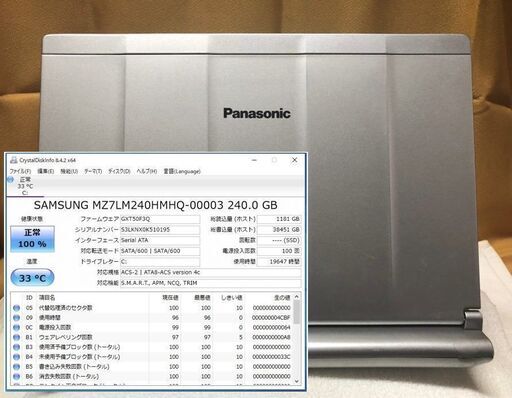Open the ファイル(F) menu
This screenshot has width=512, height=398.
pyautogui.click(x=20, y=171)
